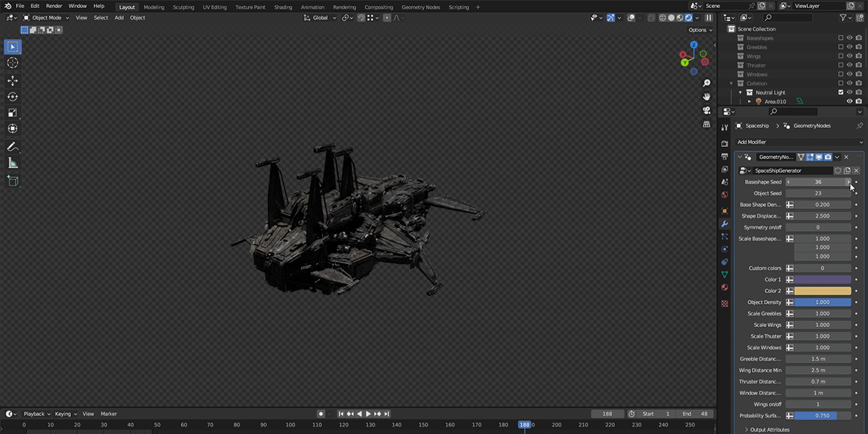
Task: Select the Add Cube tool
Action: point(12,180)
